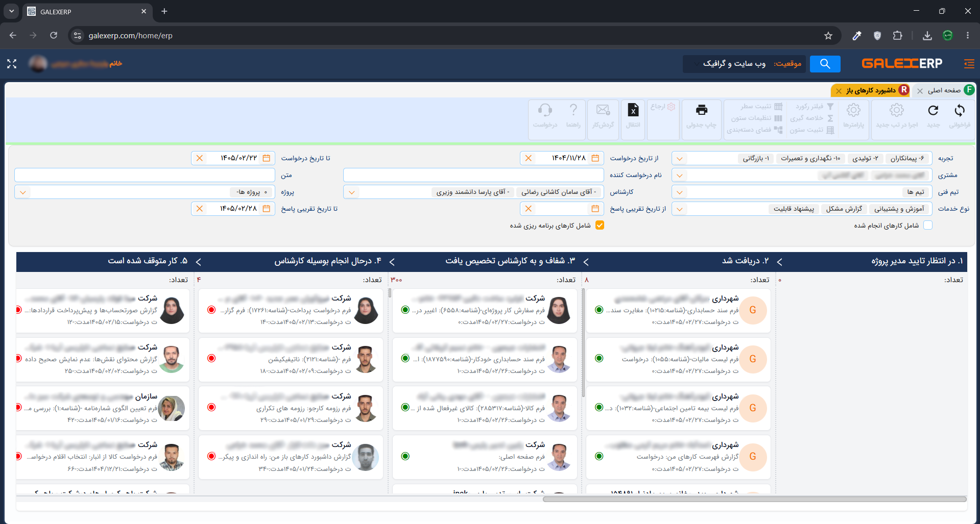The height and width of the screenshot is (524, 980).
Task: Click the چاپ جدول printer icon
Action: coord(702,110)
